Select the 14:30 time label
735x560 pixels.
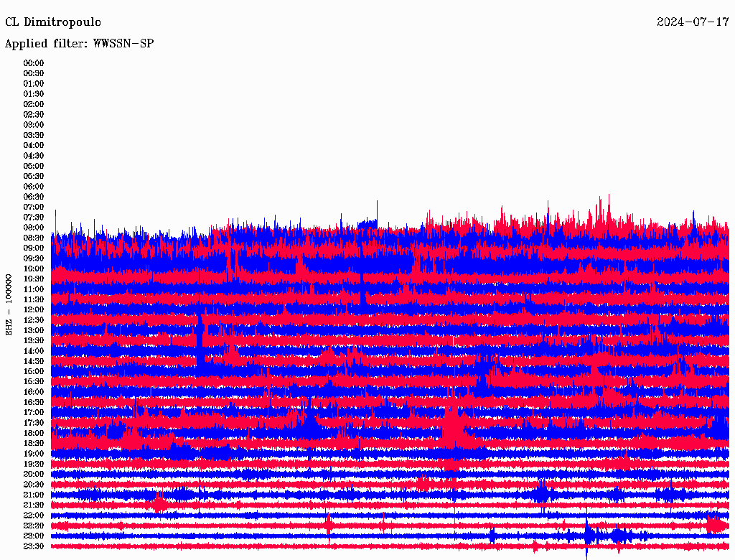coord(34,362)
